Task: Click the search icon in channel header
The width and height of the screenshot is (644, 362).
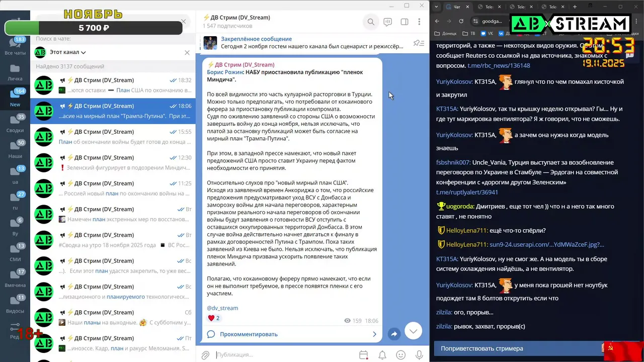Action: [x=371, y=22]
